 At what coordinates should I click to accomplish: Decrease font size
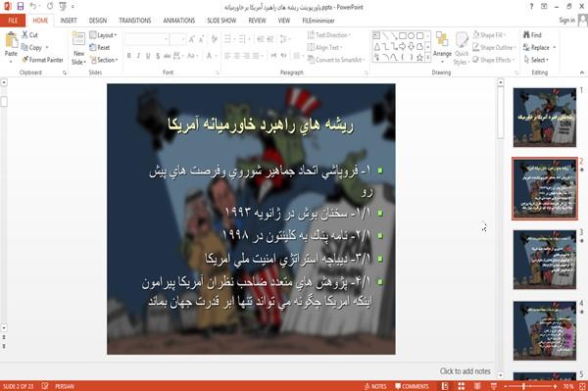pyautogui.click(x=202, y=39)
